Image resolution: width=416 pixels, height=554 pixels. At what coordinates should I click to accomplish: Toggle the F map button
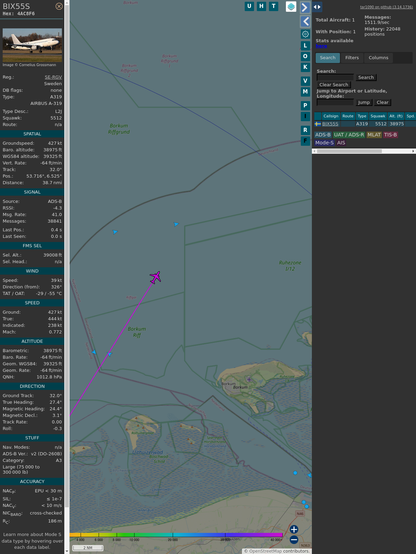[305, 141]
